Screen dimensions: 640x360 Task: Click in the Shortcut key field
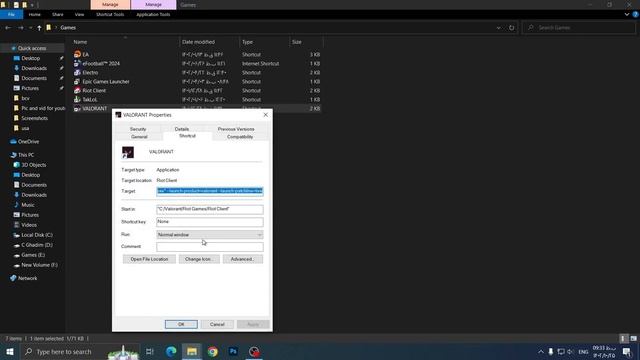(x=209, y=222)
